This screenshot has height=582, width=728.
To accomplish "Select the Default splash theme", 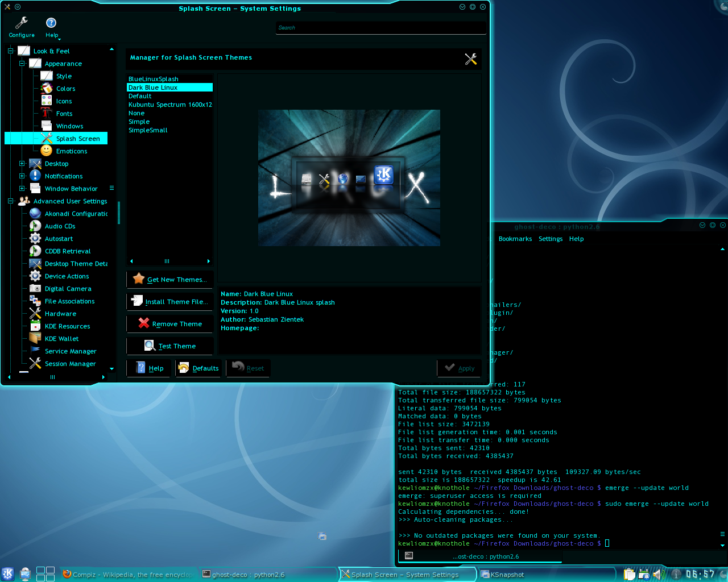I will [169, 96].
